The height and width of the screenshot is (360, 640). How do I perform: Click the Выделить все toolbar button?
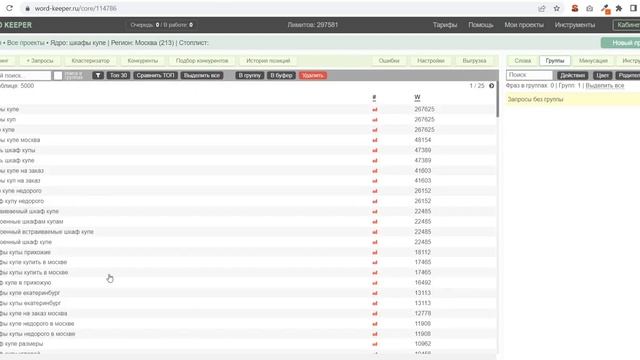coord(202,76)
